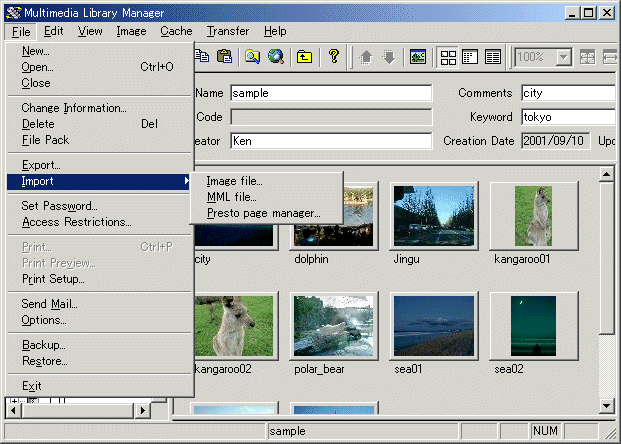Click the image display icon in toolbar
Screen dimensions: 621x444
point(419,57)
